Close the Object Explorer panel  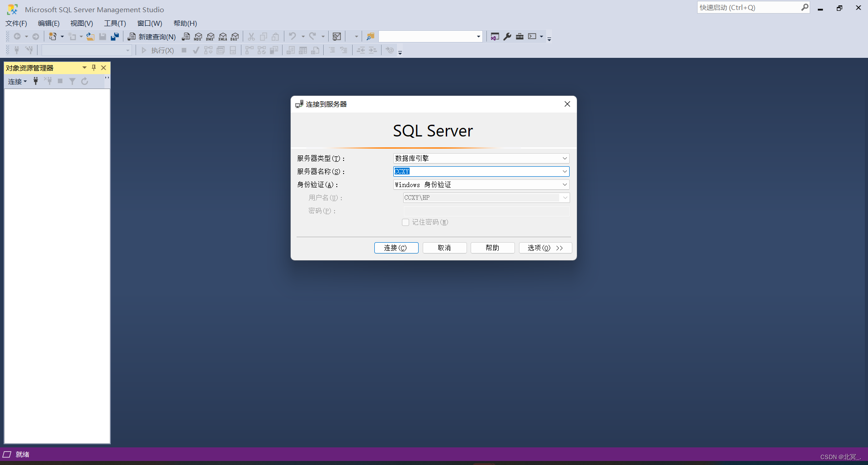point(104,68)
